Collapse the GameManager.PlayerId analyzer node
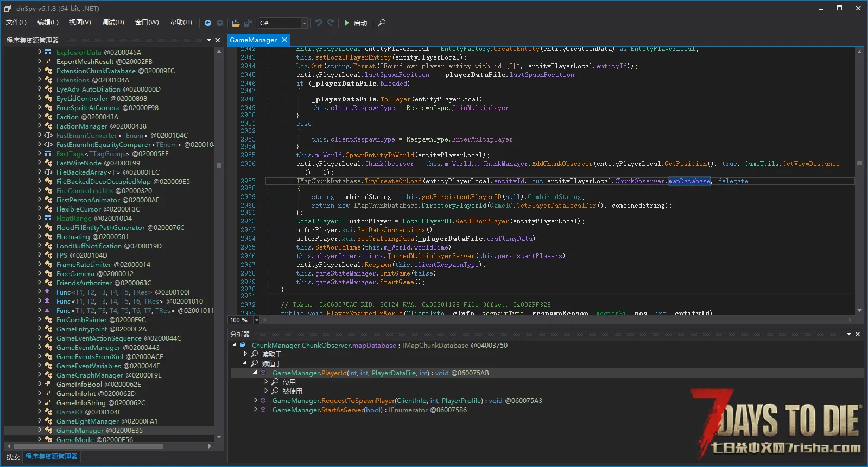 tap(255, 373)
